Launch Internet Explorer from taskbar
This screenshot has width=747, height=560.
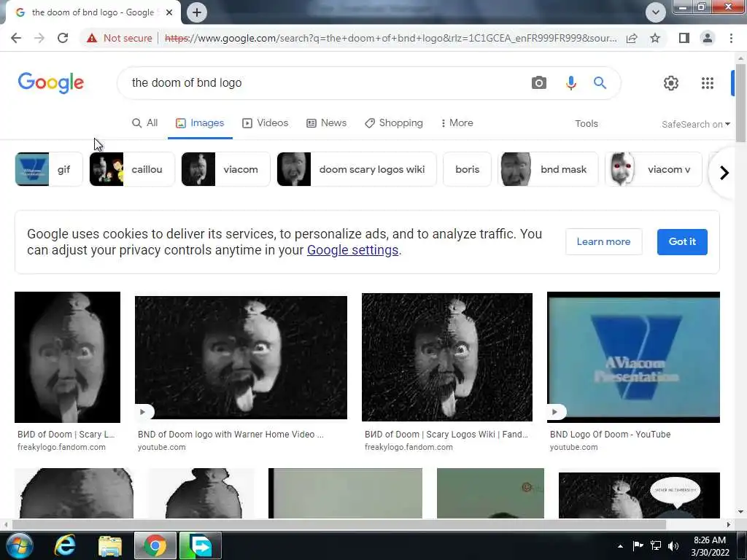[65, 545]
